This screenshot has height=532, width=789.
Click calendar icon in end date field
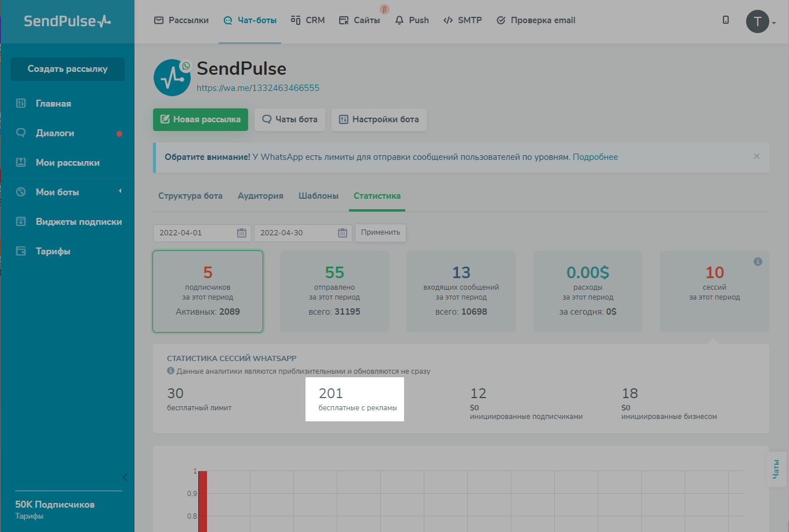pyautogui.click(x=343, y=233)
